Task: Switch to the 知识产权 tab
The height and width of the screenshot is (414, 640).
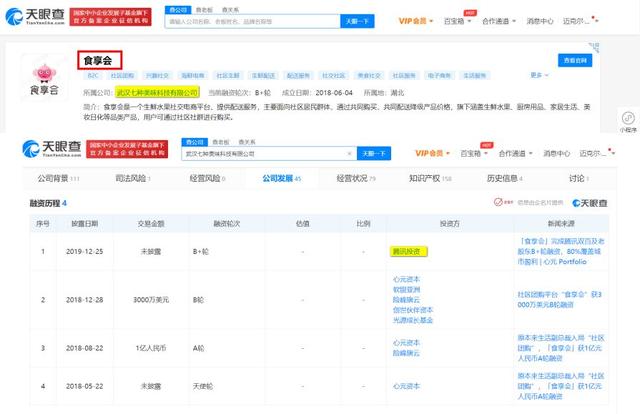Action: [430, 178]
